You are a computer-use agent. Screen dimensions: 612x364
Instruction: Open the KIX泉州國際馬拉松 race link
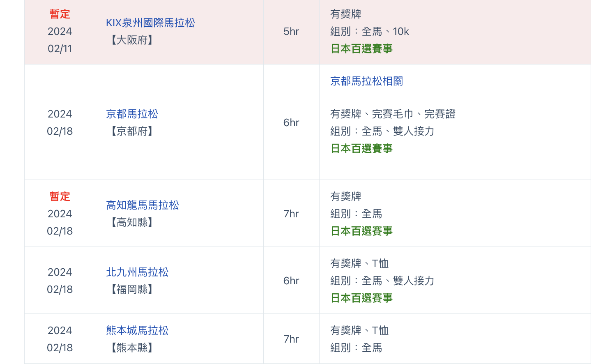(150, 23)
